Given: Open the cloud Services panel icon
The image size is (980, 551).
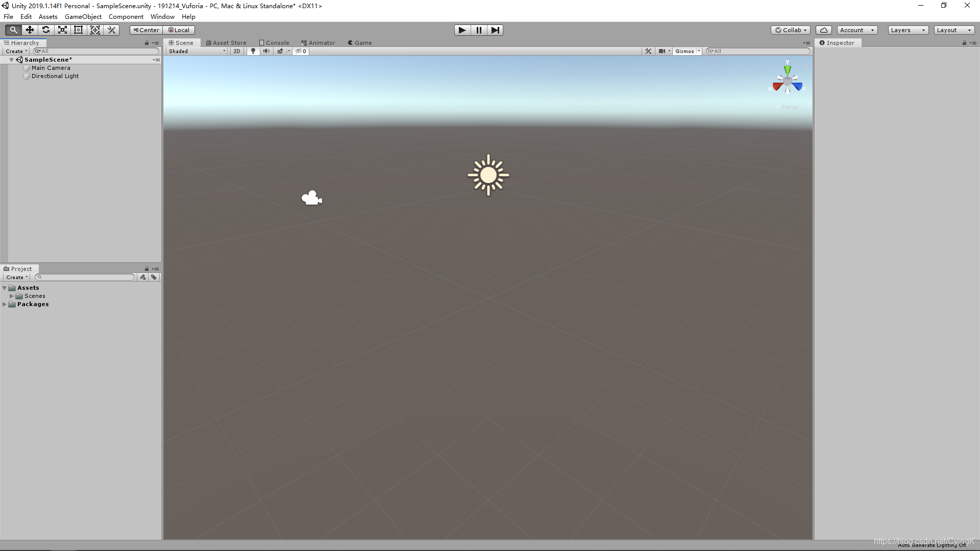Looking at the screenshot, I should point(823,30).
